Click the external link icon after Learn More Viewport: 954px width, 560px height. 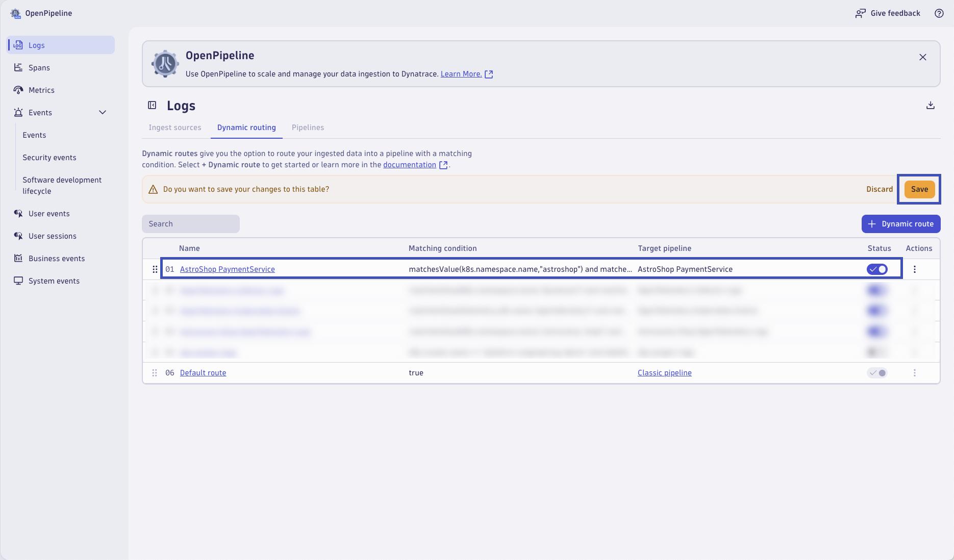489,74
